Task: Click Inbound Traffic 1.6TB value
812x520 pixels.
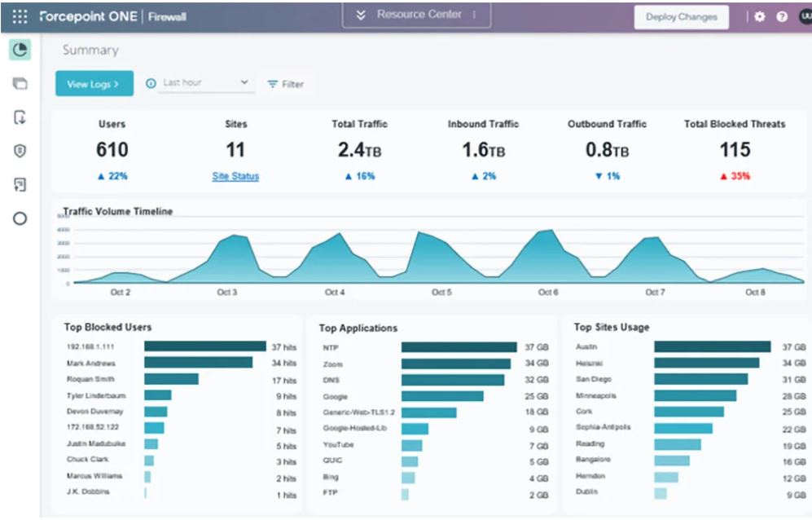Action: pyautogui.click(x=483, y=150)
